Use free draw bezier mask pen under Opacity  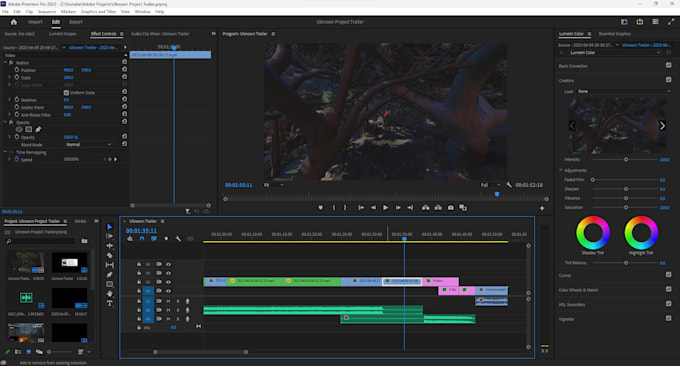pos(38,129)
